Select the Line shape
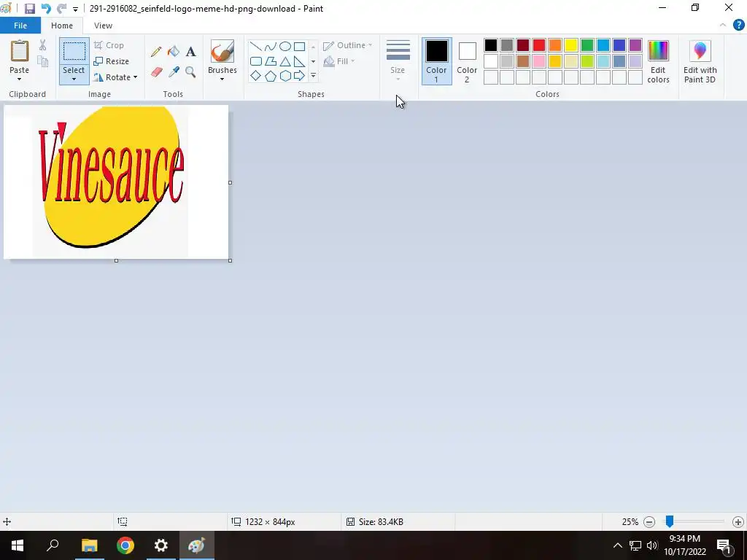This screenshot has height=560, width=747. 256,46
